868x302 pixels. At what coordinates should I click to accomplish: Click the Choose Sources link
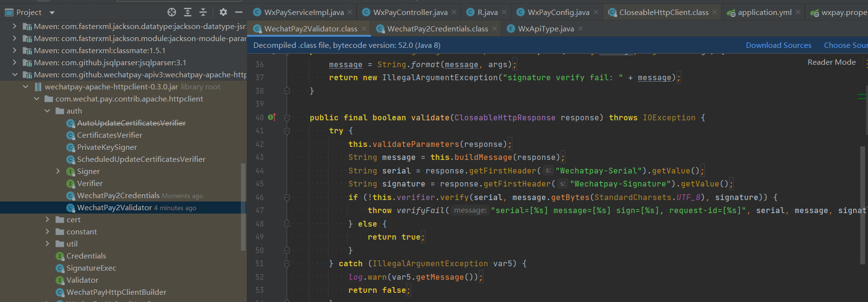tap(845, 45)
